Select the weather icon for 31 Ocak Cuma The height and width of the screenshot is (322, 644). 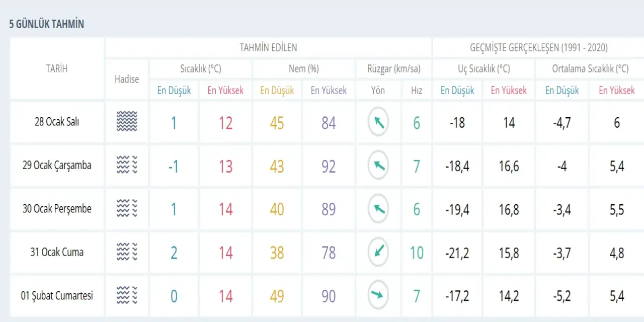(x=127, y=252)
